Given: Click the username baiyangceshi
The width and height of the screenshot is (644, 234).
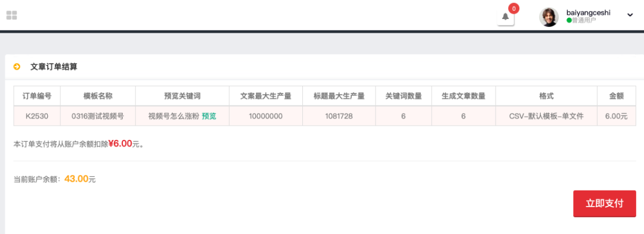Looking at the screenshot, I should click(588, 13).
